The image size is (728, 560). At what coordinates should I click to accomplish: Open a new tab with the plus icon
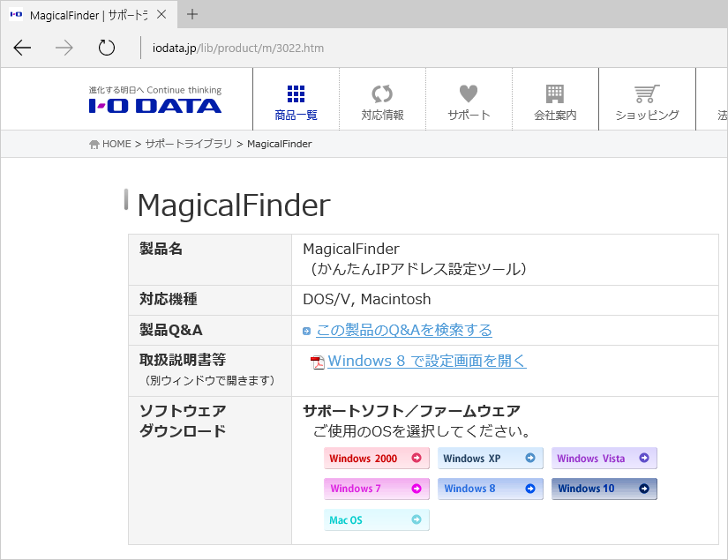(192, 14)
